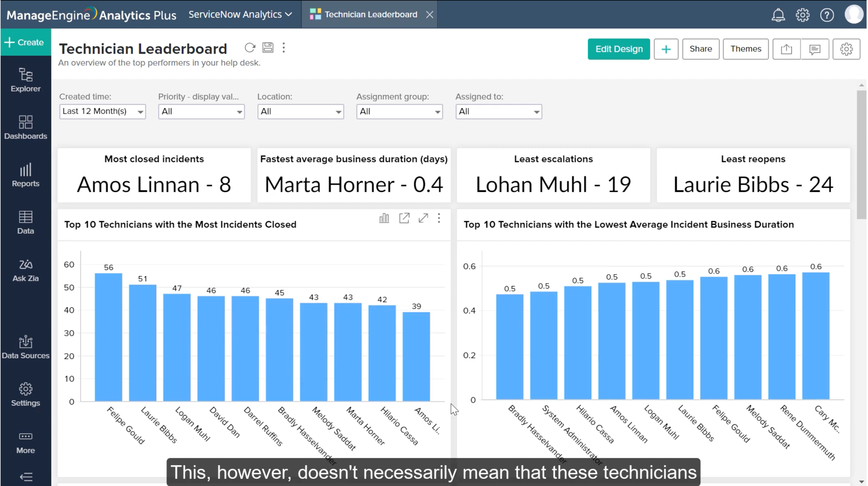Open the Location filter dropdown
Screen dimensions: 868x486
point(300,112)
